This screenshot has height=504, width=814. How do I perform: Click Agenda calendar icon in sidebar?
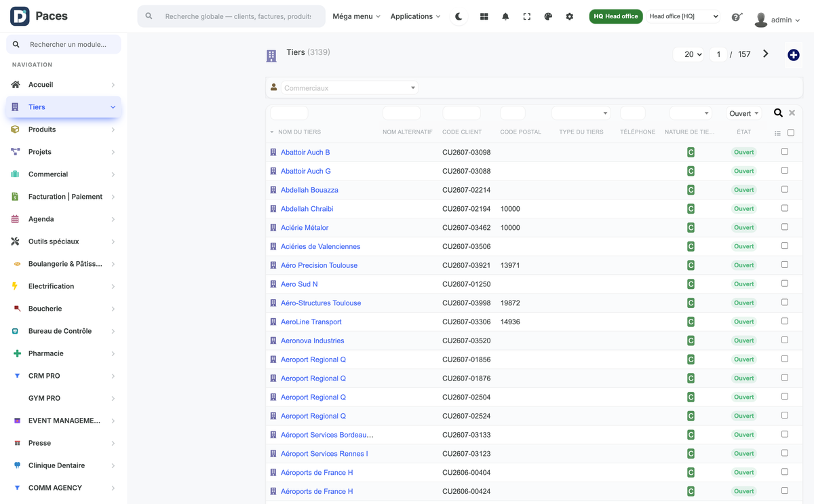(x=15, y=219)
